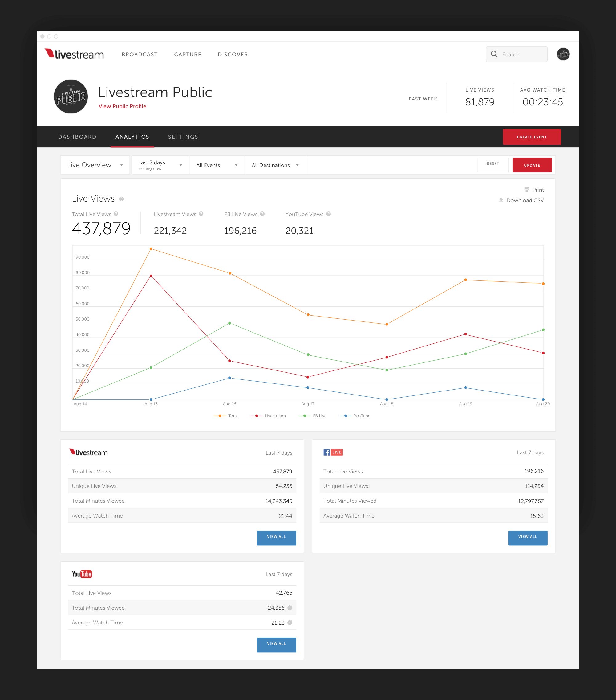
Task: Click the Download CSV icon
Action: click(x=501, y=200)
